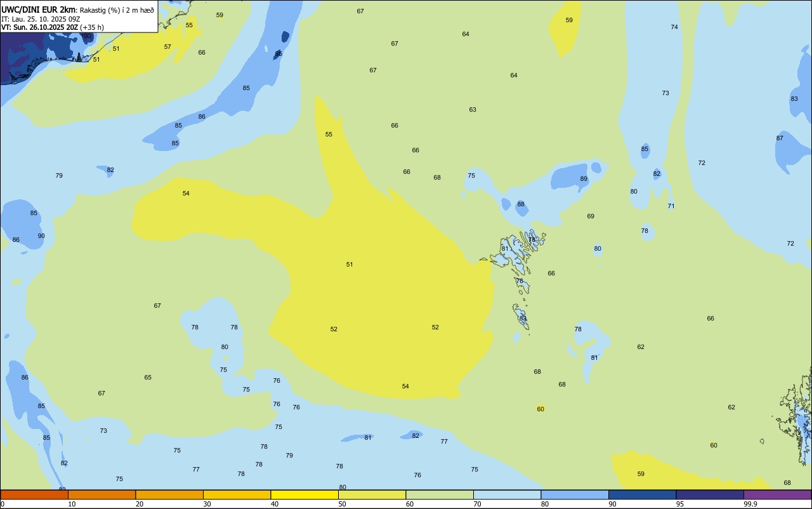Click the legend tick label '50'
The height and width of the screenshot is (509, 812).
coord(343,504)
